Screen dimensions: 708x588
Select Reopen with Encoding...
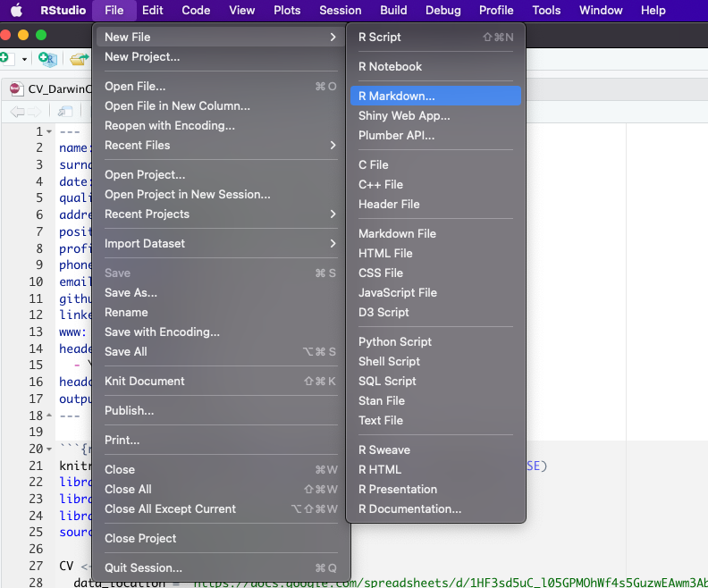[x=221, y=125]
